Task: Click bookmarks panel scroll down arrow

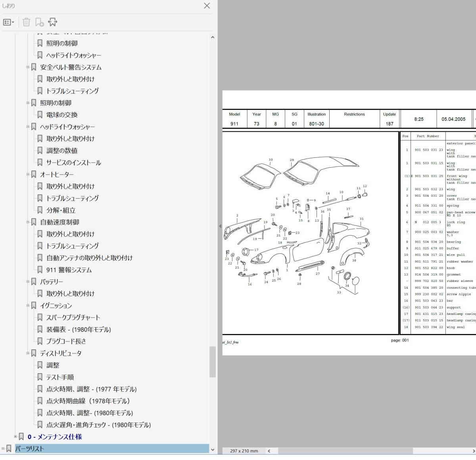Action: tap(213, 450)
